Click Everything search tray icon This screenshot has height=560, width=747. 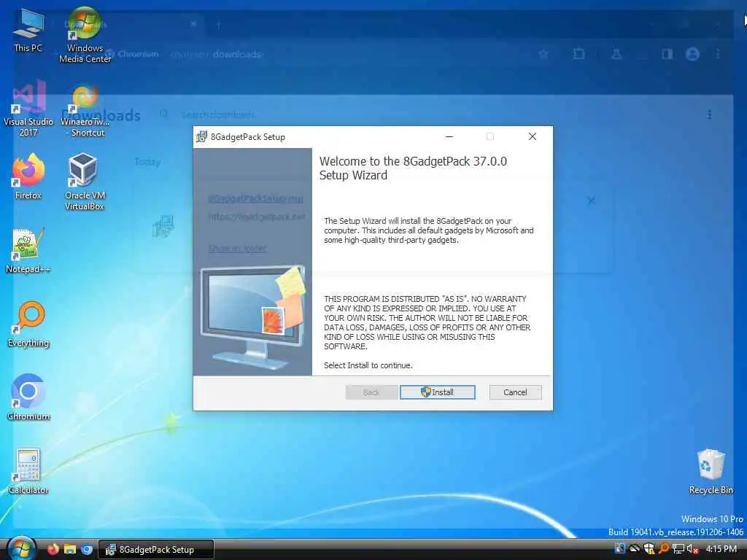664,549
